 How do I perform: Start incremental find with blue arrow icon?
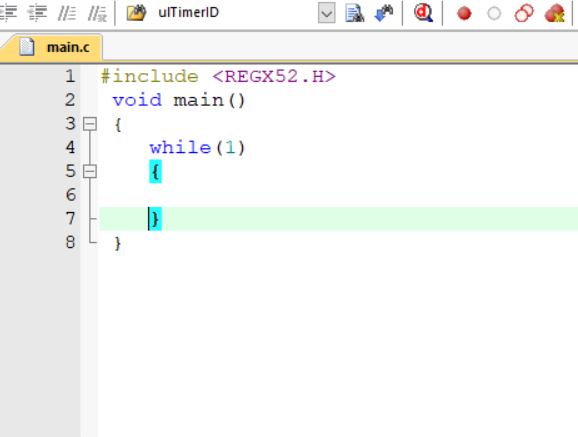[x=383, y=13]
